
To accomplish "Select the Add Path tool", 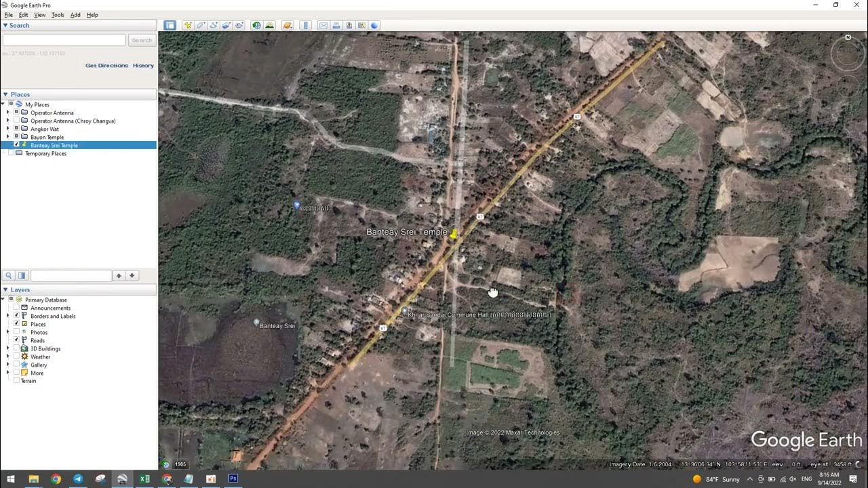I will (214, 25).
